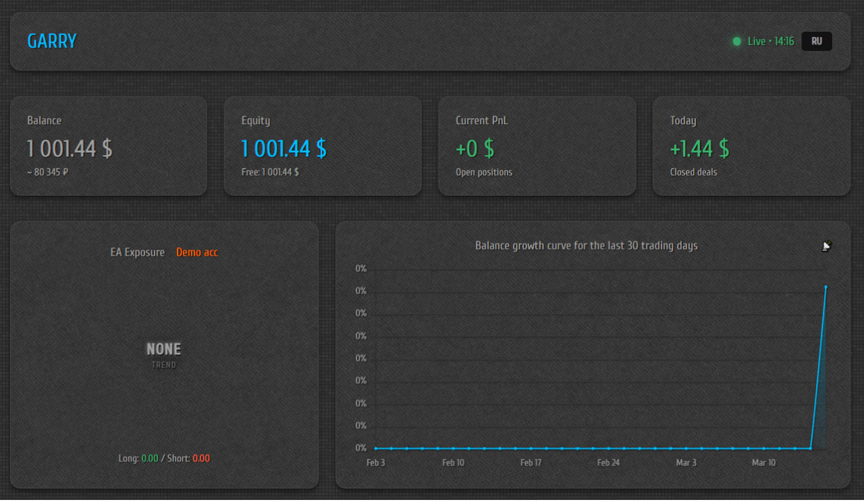This screenshot has height=504, width=864.
Task: Click the Free margin line under Equity
Action: click(270, 172)
